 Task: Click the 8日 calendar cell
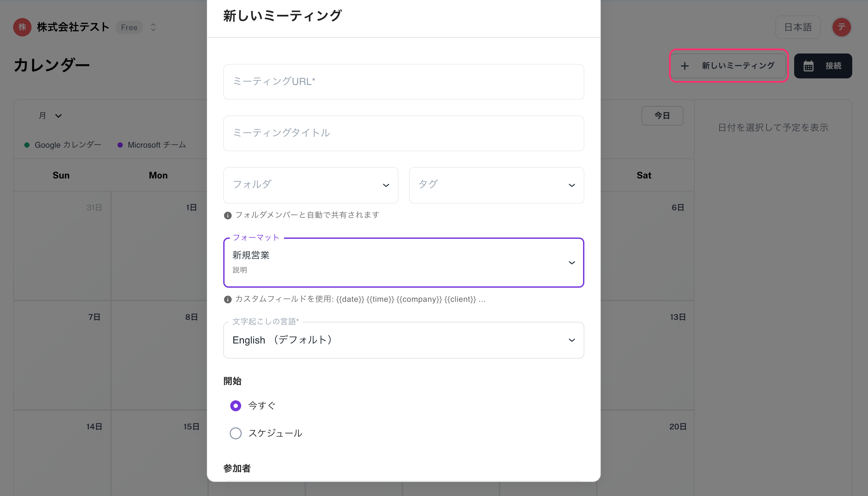tap(159, 355)
